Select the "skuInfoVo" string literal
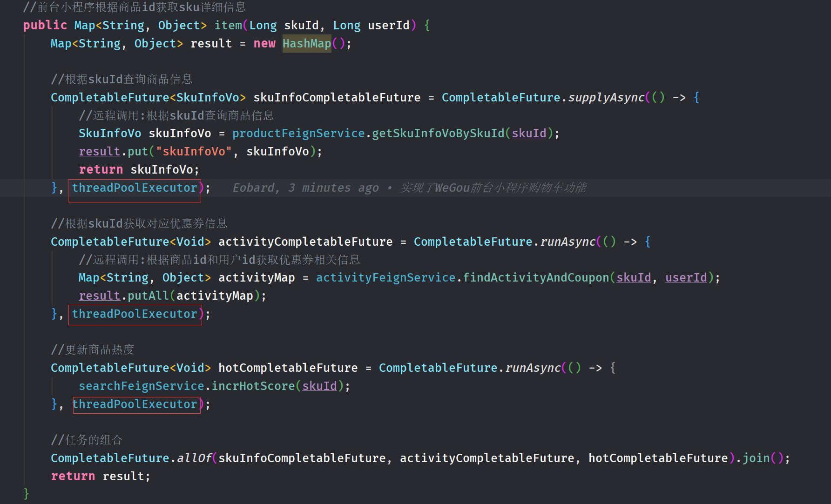Image resolution: width=831 pixels, height=504 pixels. pos(194,152)
